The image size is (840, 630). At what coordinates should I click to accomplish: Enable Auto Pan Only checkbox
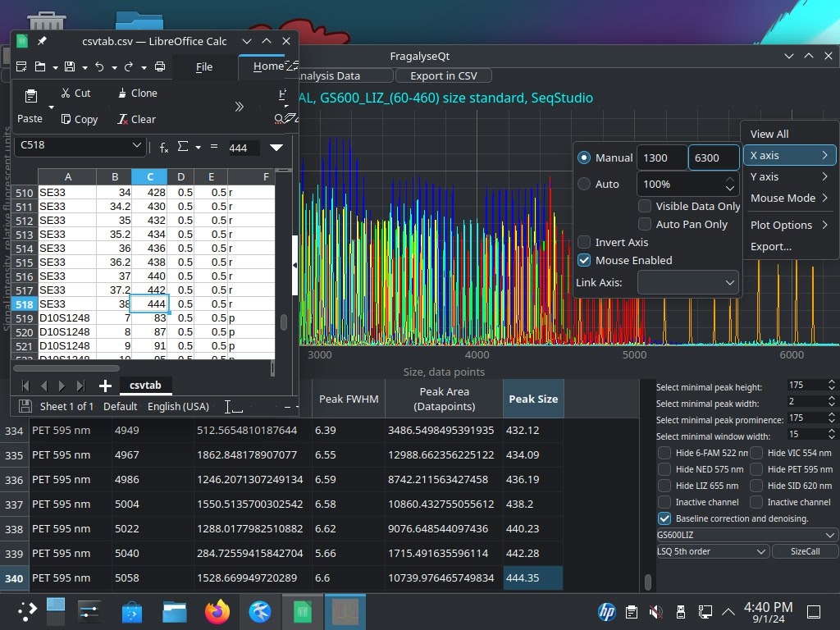(x=645, y=225)
